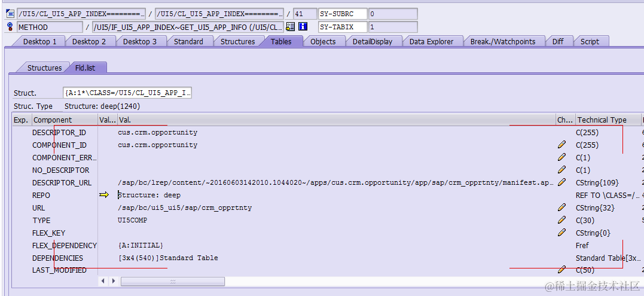Select the COMPONENT_ID component name
The image size is (644, 296).
tap(60, 145)
